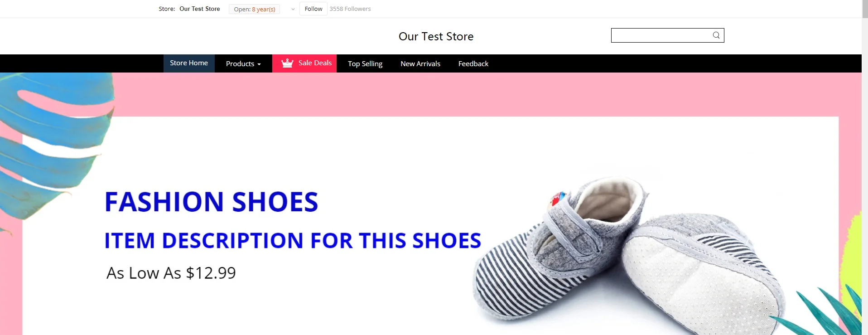
Task: Click the page vertical scrollbar
Action: [x=865, y=167]
